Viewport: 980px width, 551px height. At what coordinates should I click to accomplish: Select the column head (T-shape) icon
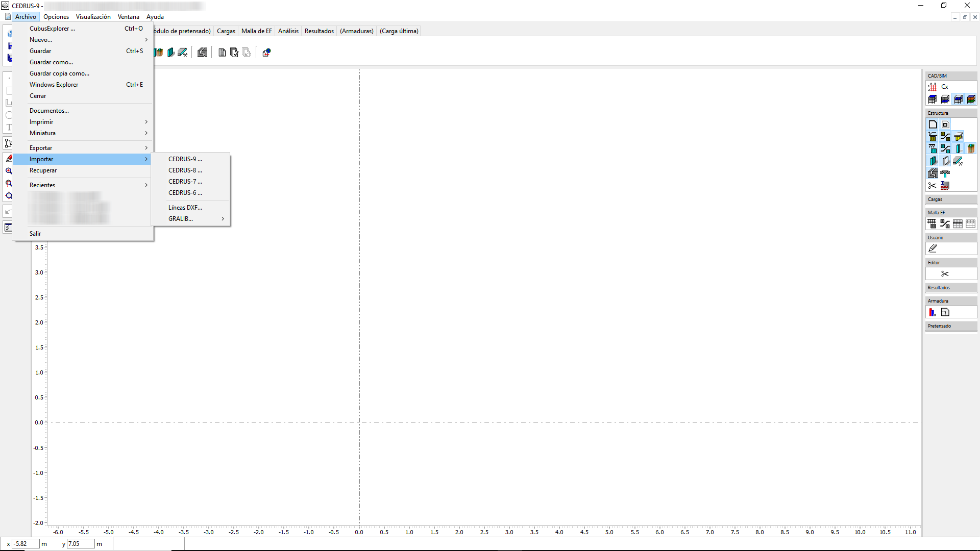tap(945, 173)
